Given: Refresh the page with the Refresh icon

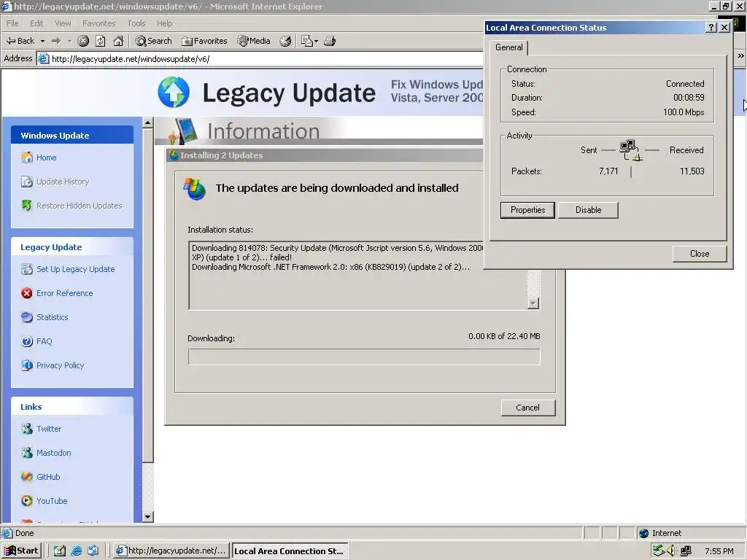Looking at the screenshot, I should pyautogui.click(x=101, y=41).
